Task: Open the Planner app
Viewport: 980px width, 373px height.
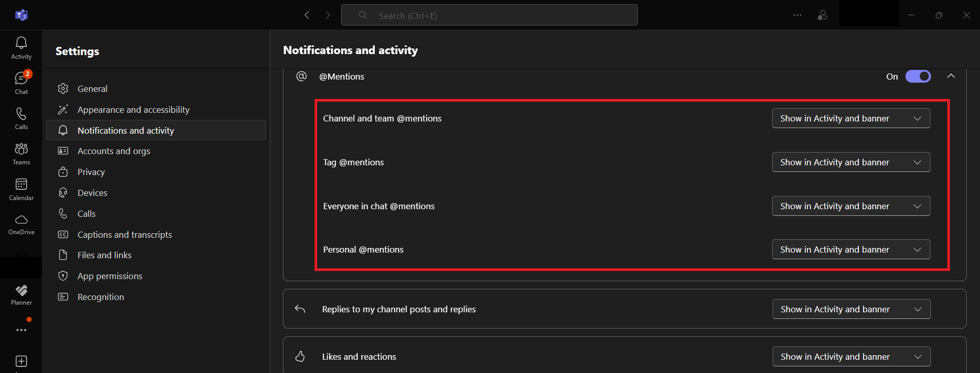Action: (21, 295)
